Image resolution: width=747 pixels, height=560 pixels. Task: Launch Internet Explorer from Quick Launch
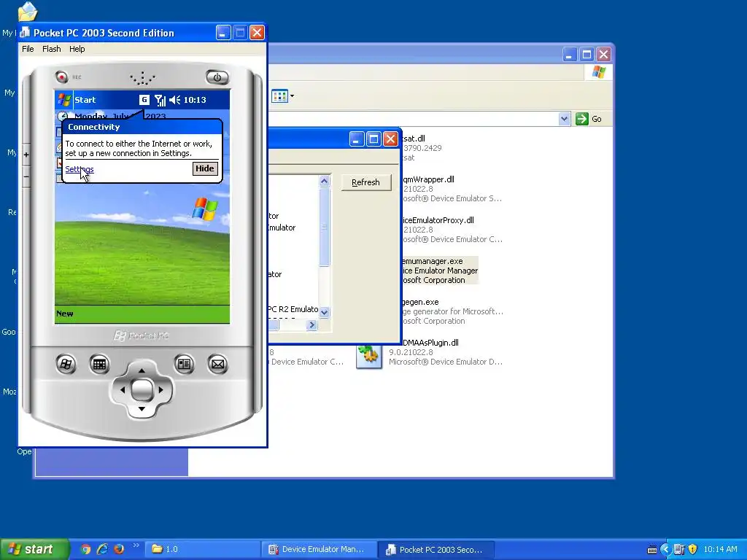click(102, 549)
